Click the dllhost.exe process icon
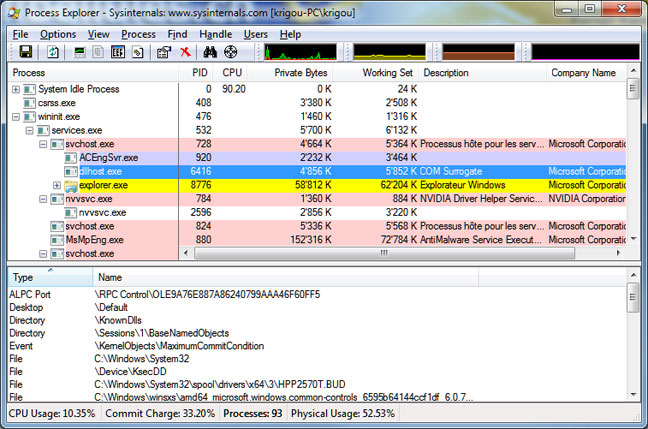Image resolution: width=648 pixels, height=429 pixels. click(x=71, y=172)
